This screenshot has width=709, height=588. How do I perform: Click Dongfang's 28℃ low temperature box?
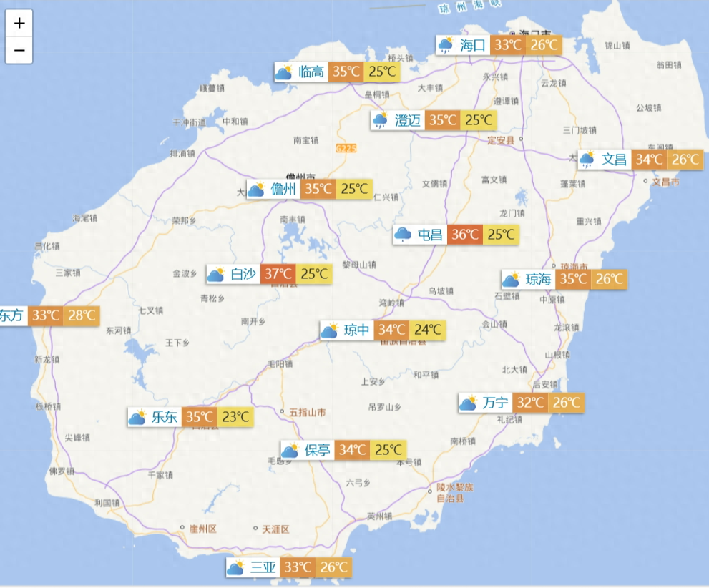(x=81, y=315)
